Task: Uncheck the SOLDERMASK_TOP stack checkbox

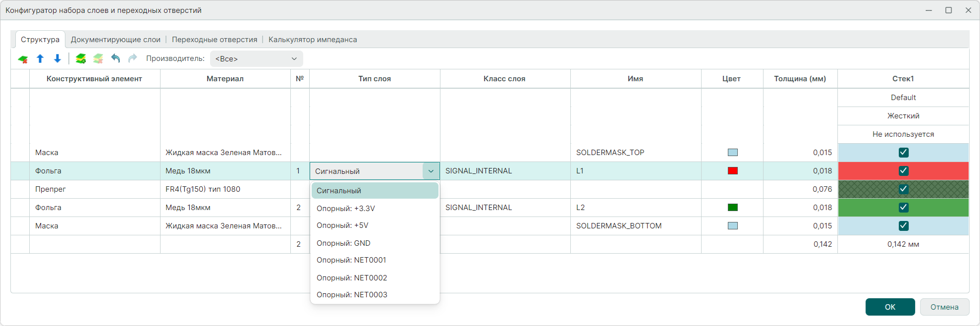Action: tap(903, 153)
